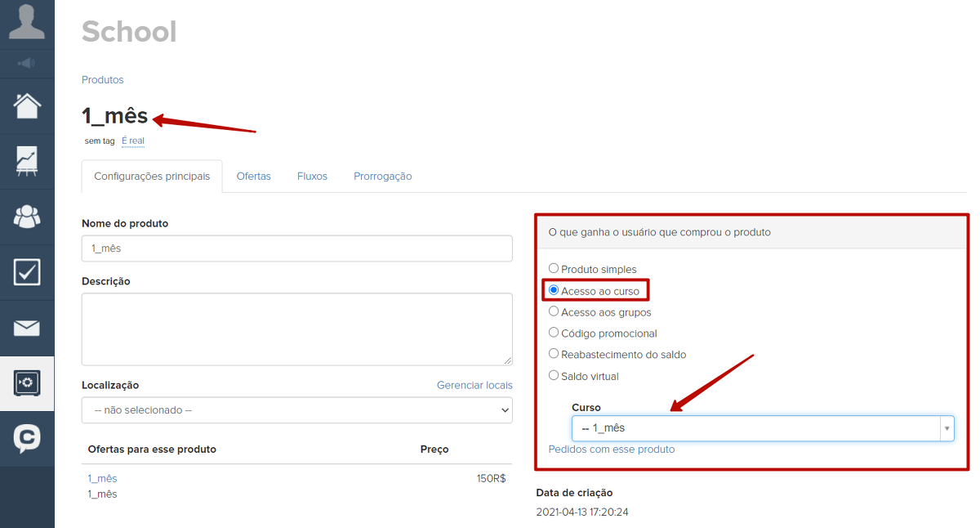This screenshot has height=528, width=980.
Task: Open the chart analytics sidebar icon
Action: pyautogui.click(x=27, y=161)
